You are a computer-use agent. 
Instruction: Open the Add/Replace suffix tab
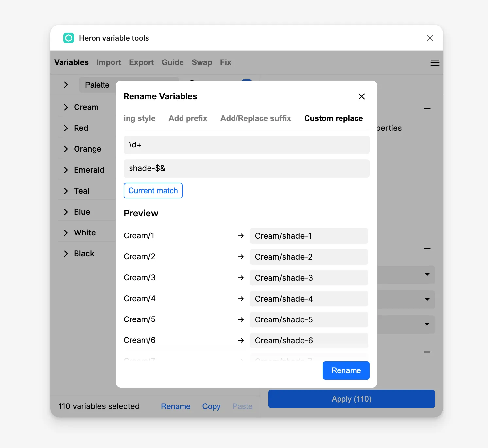click(255, 118)
